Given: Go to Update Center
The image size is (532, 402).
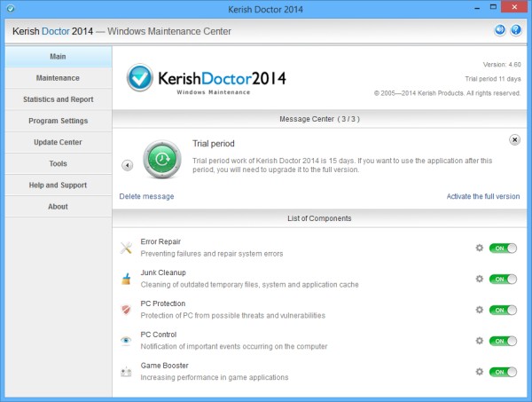Looking at the screenshot, I should coord(59,142).
